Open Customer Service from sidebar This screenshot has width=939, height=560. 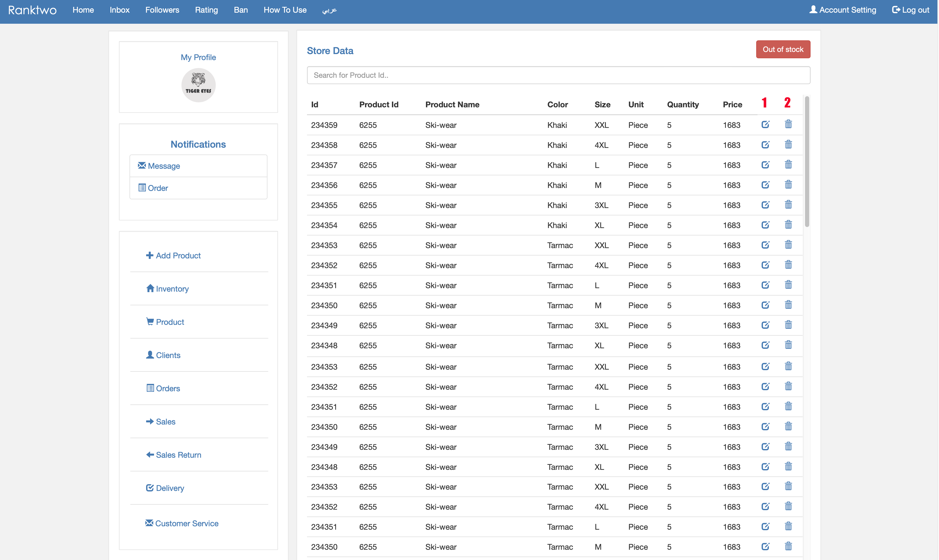181,523
